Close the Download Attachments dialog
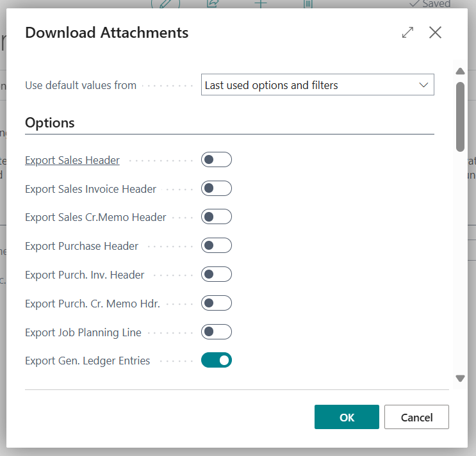Image resolution: width=476 pixels, height=456 pixels. pyautogui.click(x=436, y=33)
